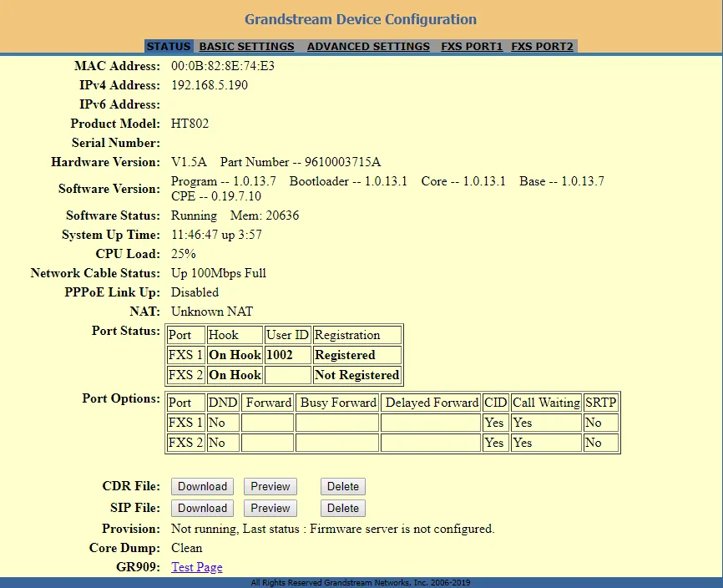Open the GR909 Test Page link

coord(197,567)
